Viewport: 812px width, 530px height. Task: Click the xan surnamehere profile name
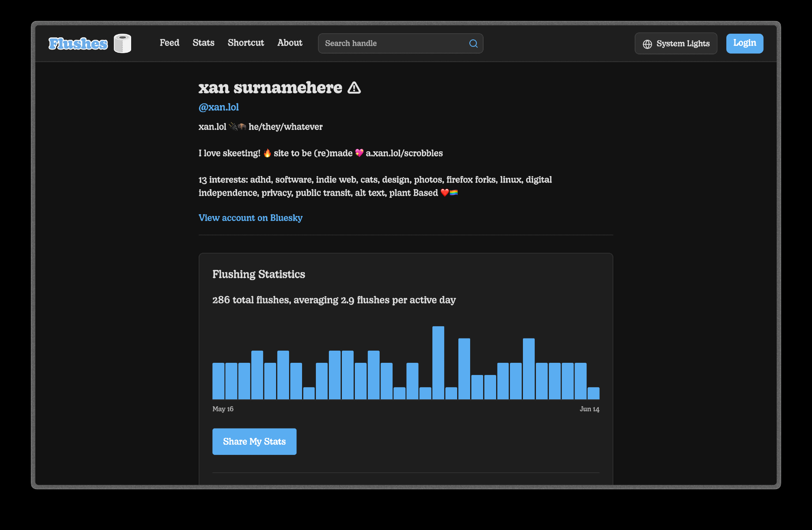click(270, 88)
